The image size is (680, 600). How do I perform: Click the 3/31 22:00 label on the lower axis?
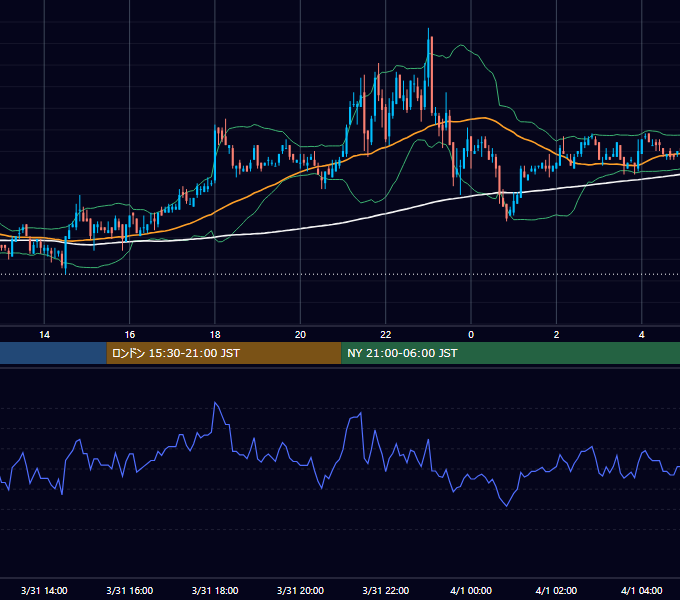click(386, 590)
